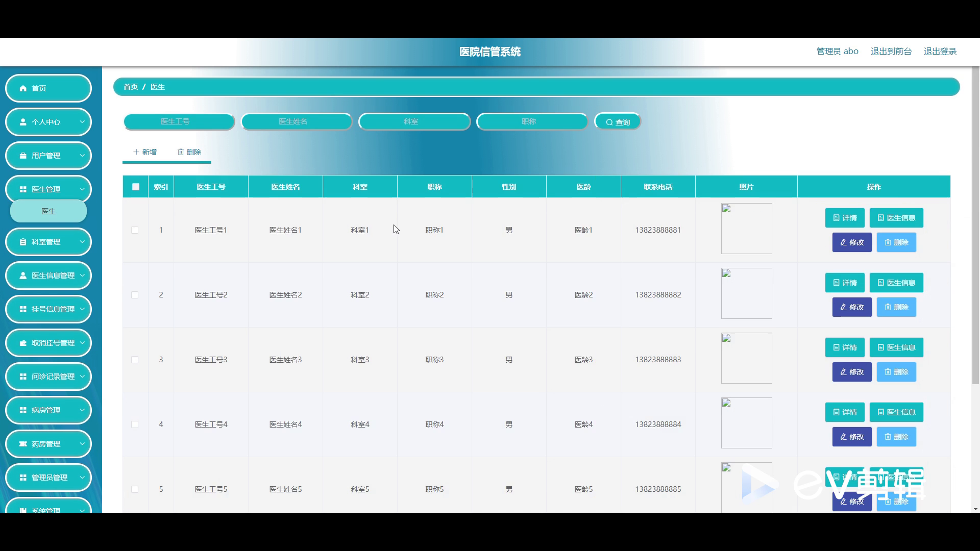Check the row checkbox for 医生工号4
Image resolution: width=980 pixels, height=551 pixels.
(x=135, y=424)
